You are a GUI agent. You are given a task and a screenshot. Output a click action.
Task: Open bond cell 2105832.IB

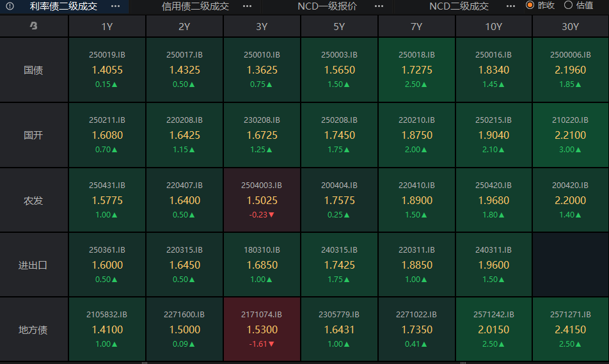pos(107,329)
